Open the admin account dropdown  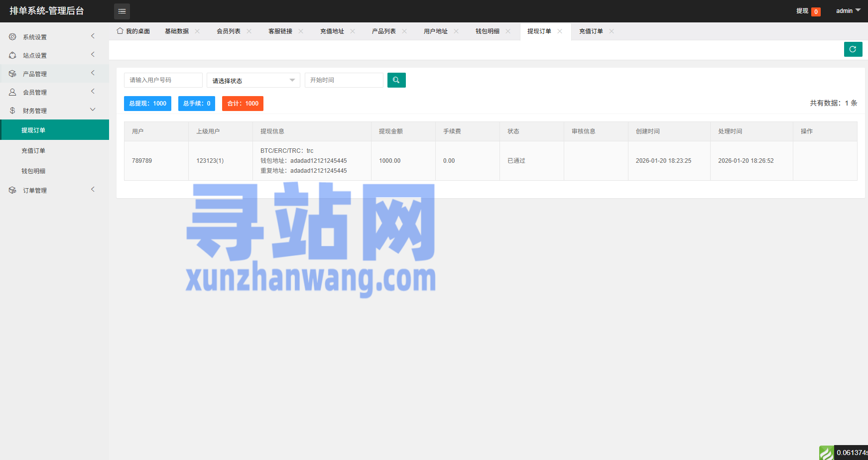coord(848,11)
